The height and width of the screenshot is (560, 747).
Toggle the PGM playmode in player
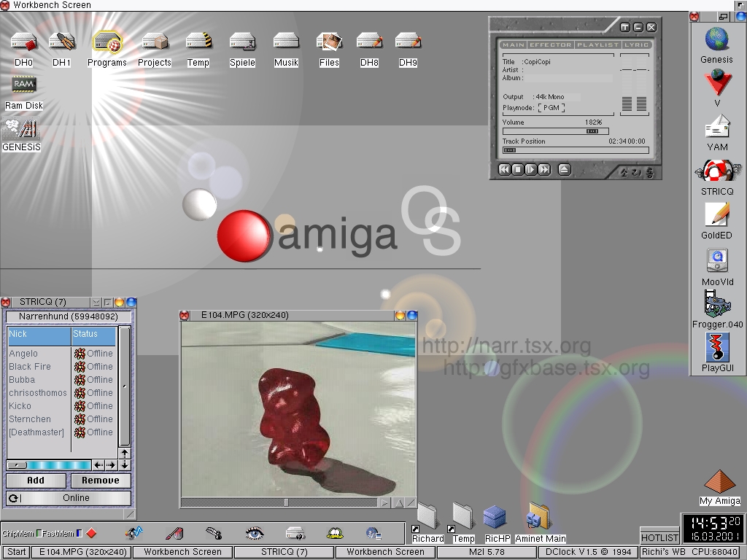click(551, 108)
